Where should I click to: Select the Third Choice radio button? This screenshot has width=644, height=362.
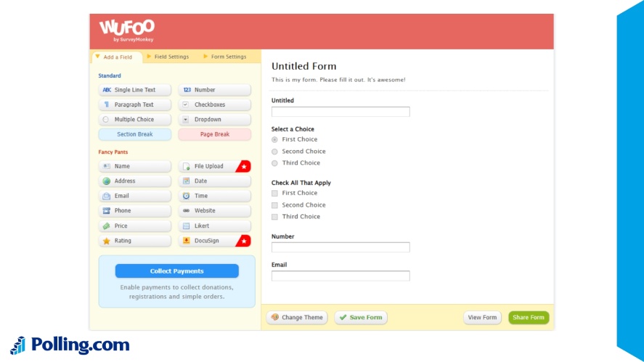274,163
